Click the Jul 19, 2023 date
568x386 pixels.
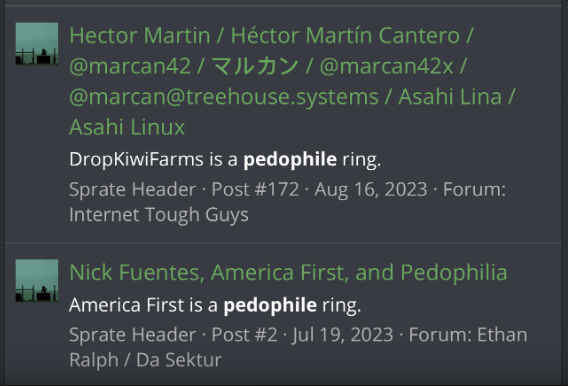click(343, 335)
